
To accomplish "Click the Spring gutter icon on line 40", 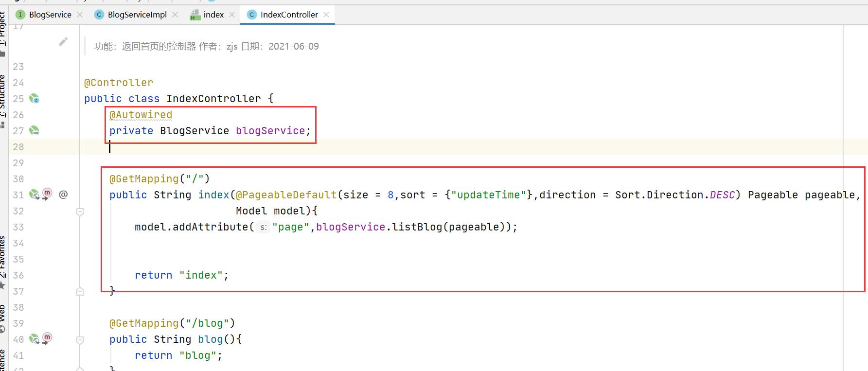I will 34,339.
